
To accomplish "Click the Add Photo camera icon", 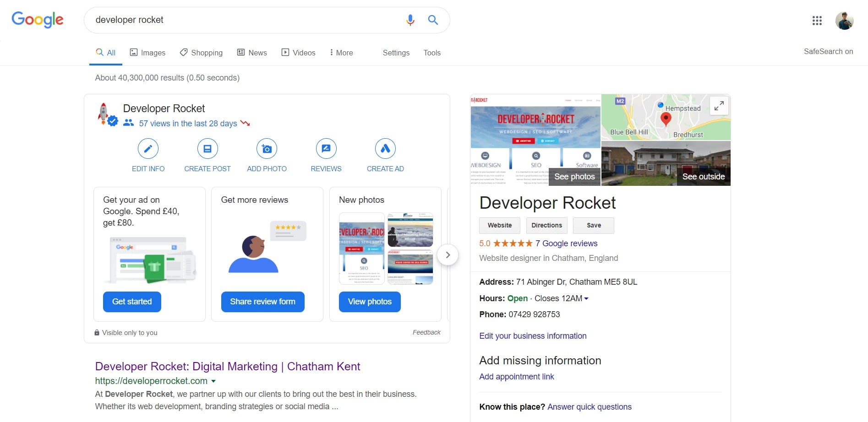I will [267, 149].
